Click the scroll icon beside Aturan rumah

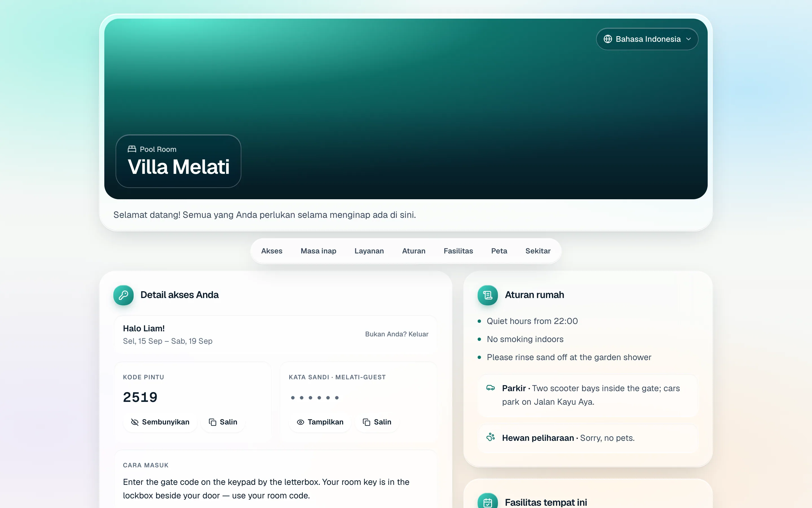487,295
